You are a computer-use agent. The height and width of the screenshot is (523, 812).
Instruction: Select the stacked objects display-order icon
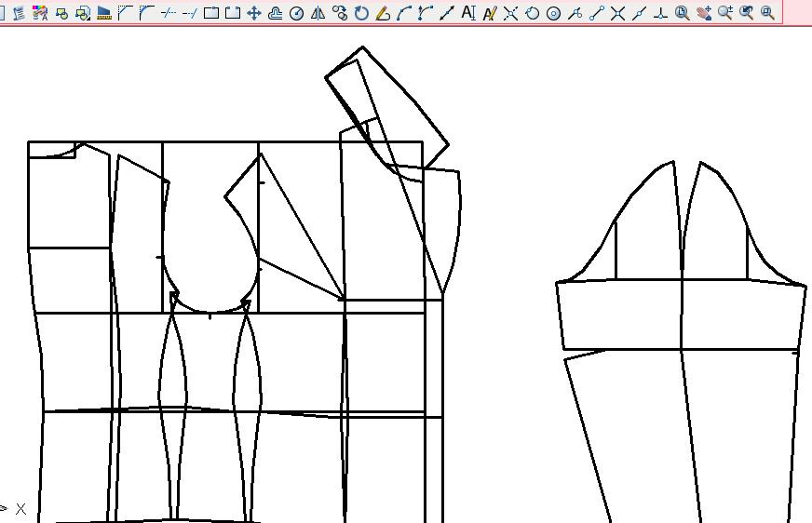coord(83,13)
